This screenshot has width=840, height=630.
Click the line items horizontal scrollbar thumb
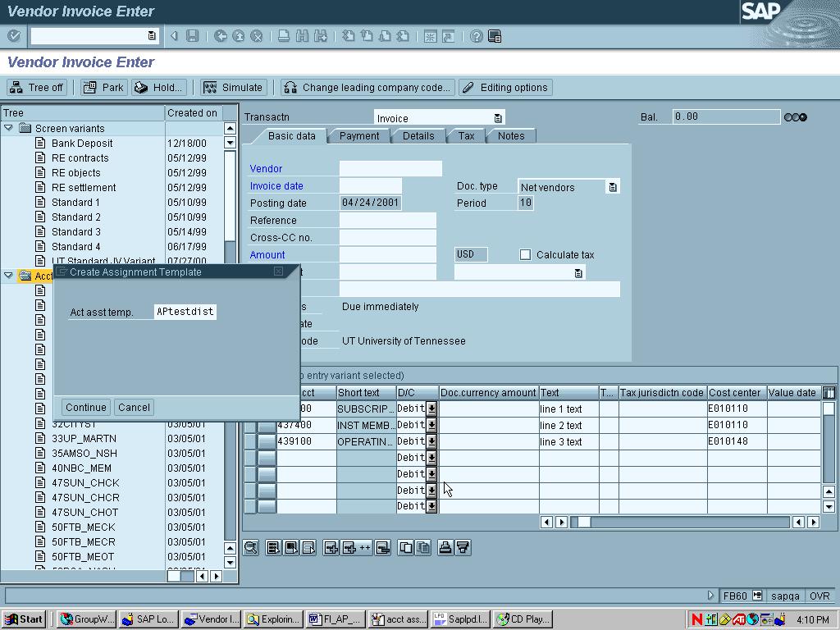point(583,522)
